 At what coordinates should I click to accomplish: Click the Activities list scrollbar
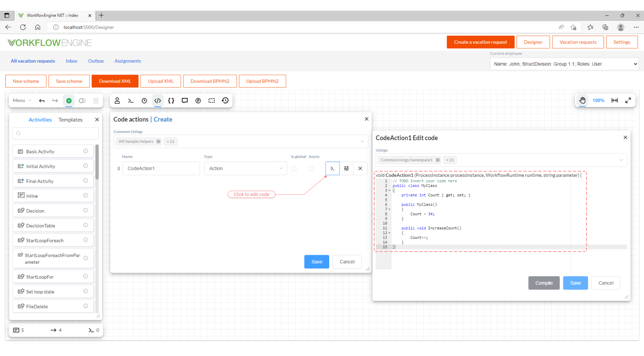click(x=97, y=162)
